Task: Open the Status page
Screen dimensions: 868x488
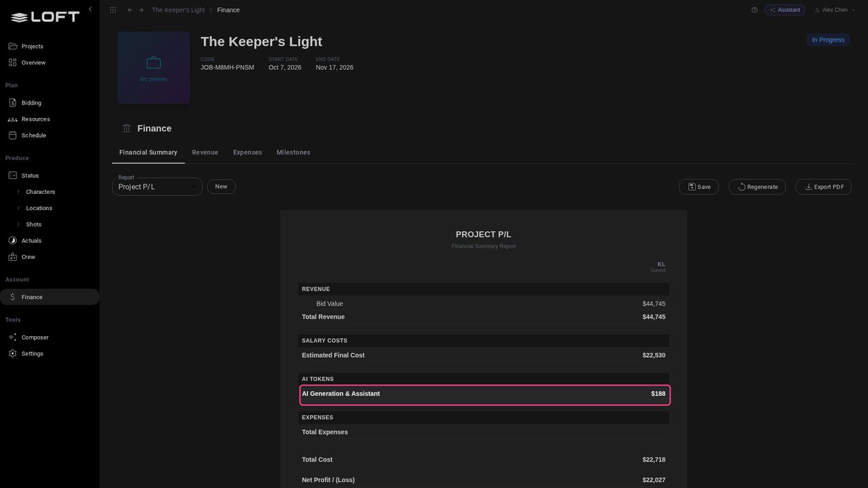Action: (x=50, y=176)
